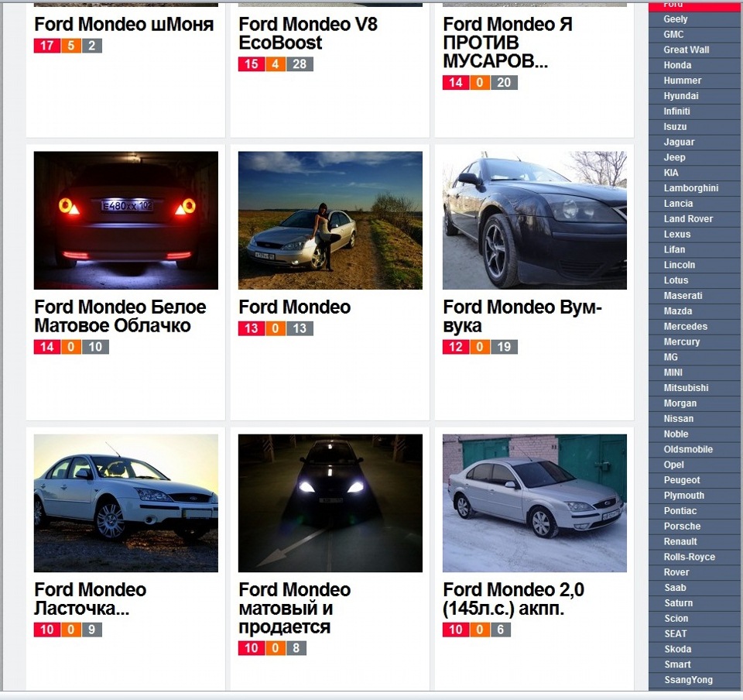View photo of silver Mondeo in snow
Image resolution: width=743 pixels, height=700 pixels.
pos(535,503)
